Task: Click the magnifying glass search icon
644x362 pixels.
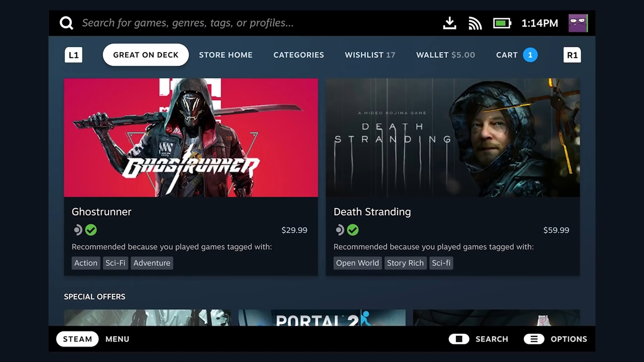Action: click(66, 23)
